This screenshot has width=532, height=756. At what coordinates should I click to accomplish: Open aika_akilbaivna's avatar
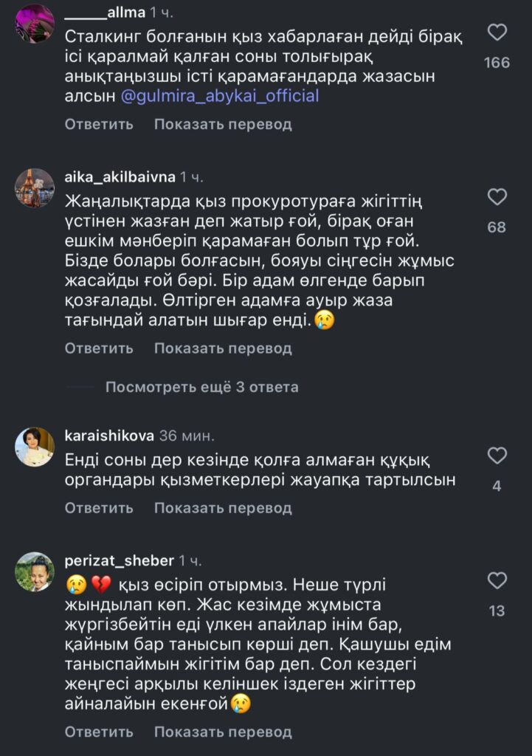coord(35,188)
